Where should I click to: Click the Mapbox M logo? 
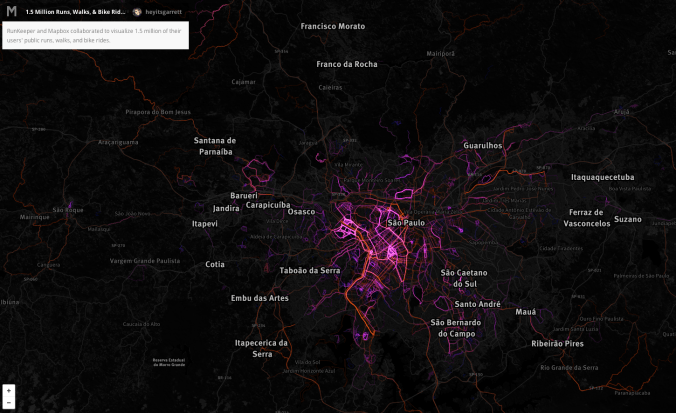tap(11, 11)
